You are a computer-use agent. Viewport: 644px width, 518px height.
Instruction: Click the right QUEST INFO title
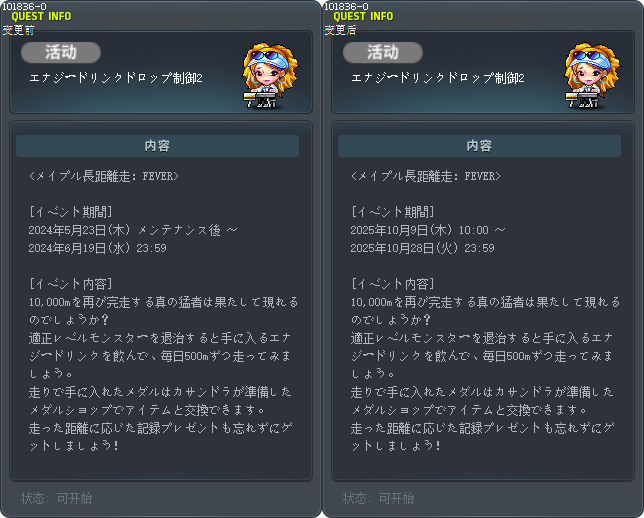[x=363, y=16]
